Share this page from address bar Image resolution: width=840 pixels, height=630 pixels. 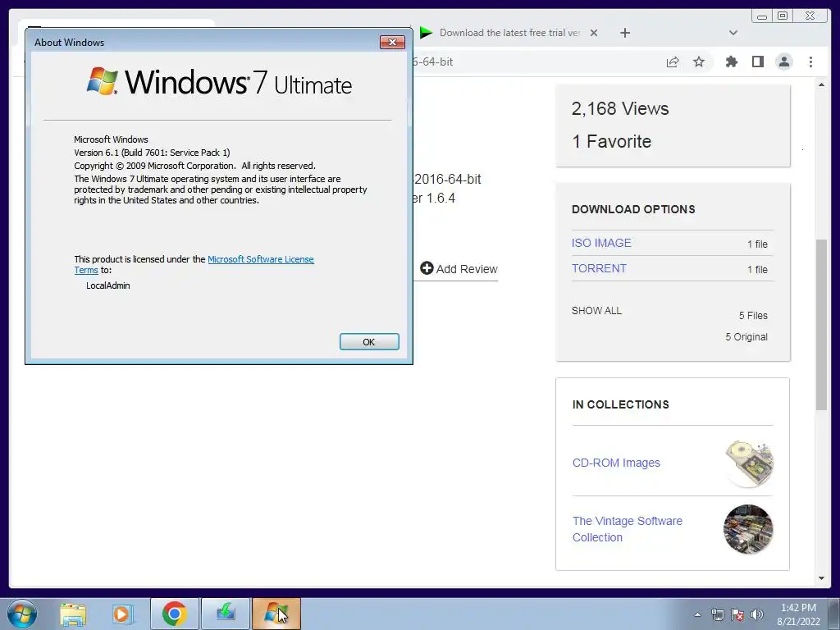673,62
